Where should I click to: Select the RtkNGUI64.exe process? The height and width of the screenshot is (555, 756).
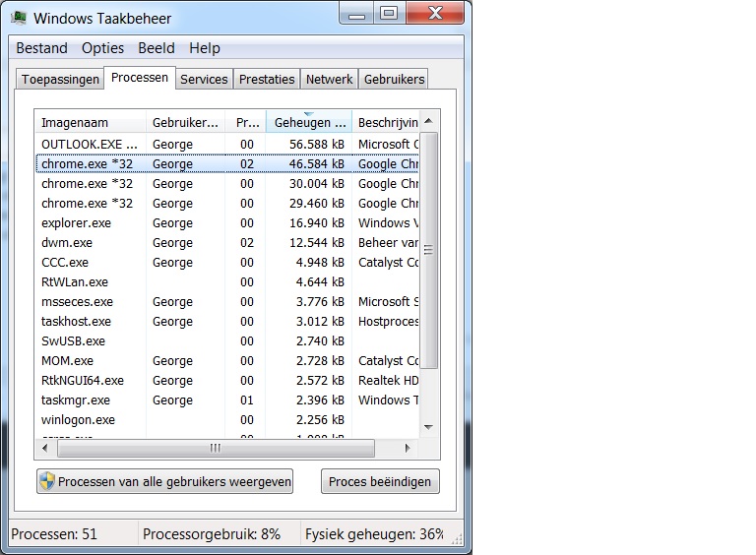(x=227, y=381)
